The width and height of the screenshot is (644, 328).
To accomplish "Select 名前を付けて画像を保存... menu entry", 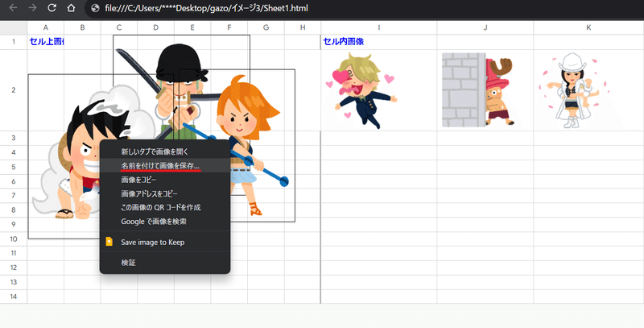I will [165, 165].
